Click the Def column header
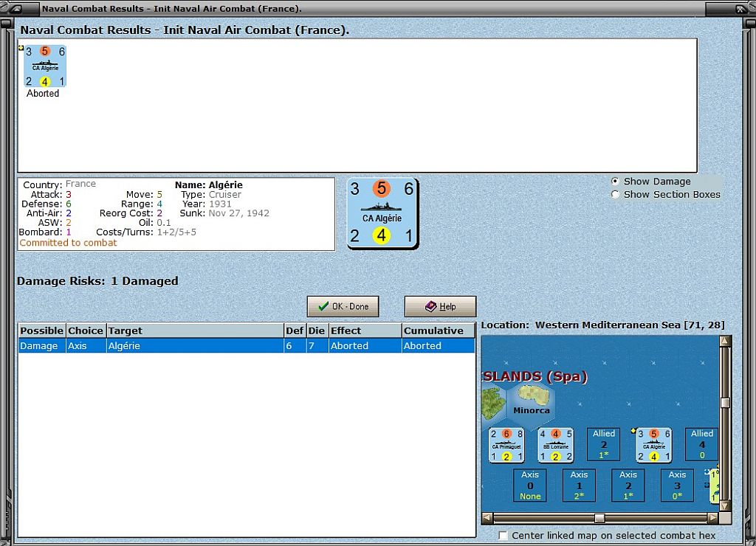Screen dimensions: 756x546 [x=295, y=331]
